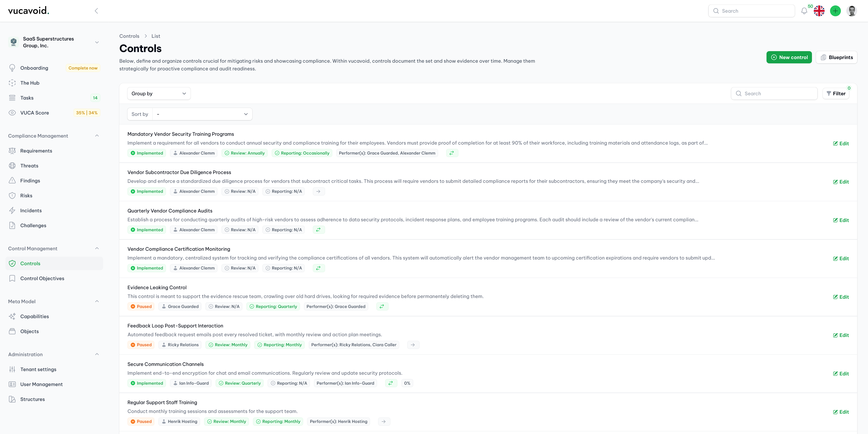
Task: Switch to The Hub
Action: pyautogui.click(x=30, y=83)
